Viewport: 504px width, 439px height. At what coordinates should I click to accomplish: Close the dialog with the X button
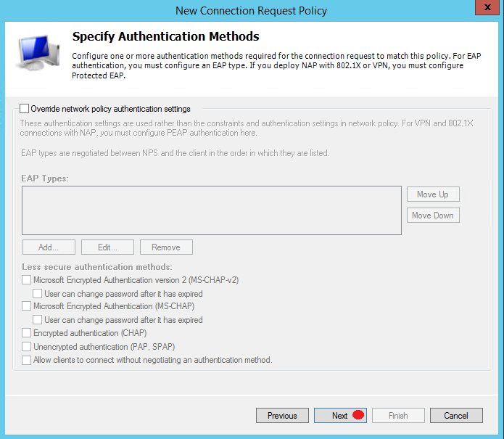click(487, 7)
